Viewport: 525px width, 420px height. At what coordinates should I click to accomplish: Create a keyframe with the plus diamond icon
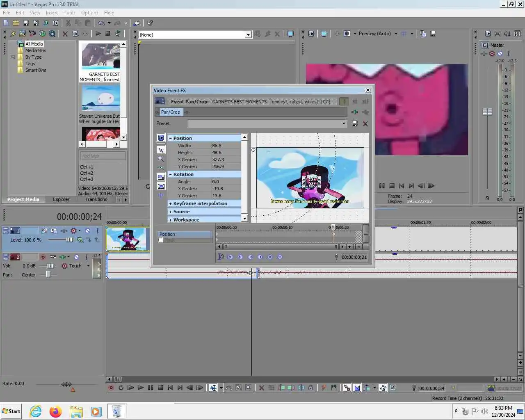click(270, 257)
